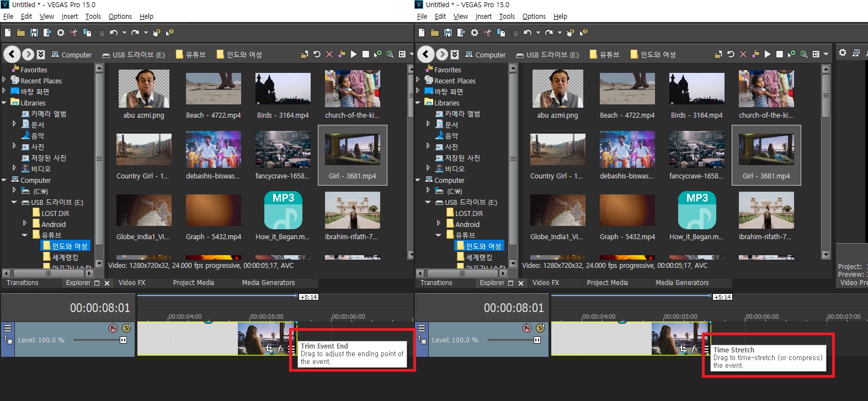Redo action in left window

(135, 33)
